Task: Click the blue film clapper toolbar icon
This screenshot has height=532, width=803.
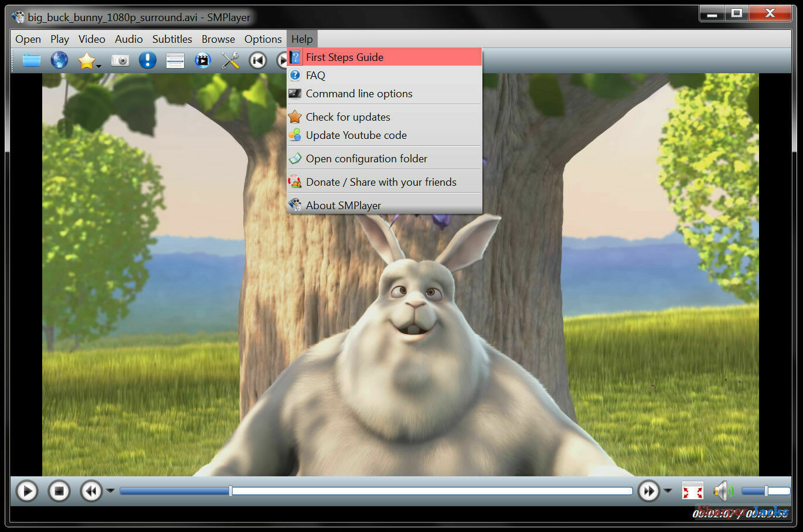Action: (x=203, y=60)
